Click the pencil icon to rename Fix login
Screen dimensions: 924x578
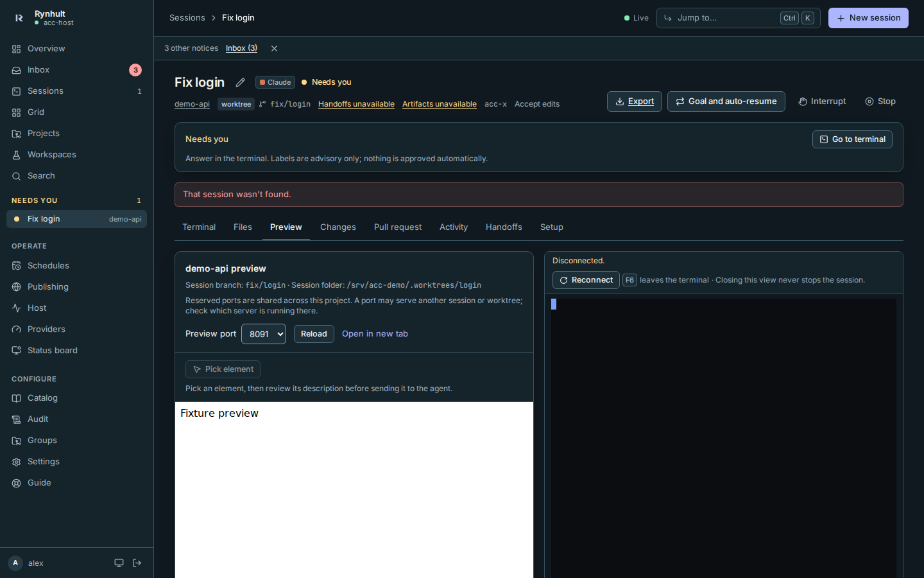tap(241, 82)
